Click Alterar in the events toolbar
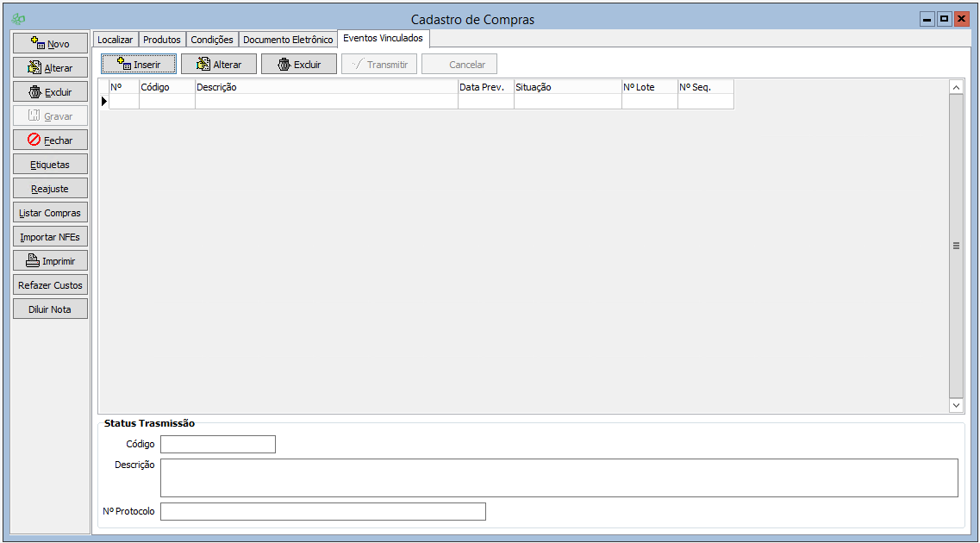Screen dimensions: 980x543 click(218, 64)
